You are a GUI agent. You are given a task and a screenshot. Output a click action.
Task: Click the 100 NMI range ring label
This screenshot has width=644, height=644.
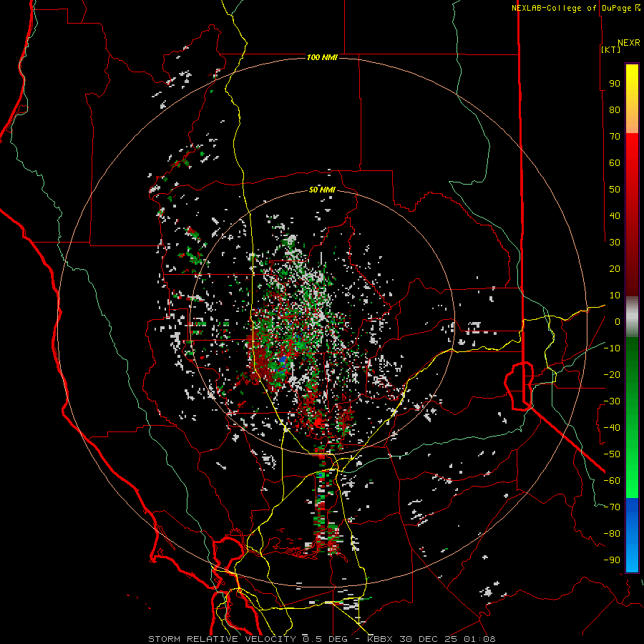[x=322, y=57]
